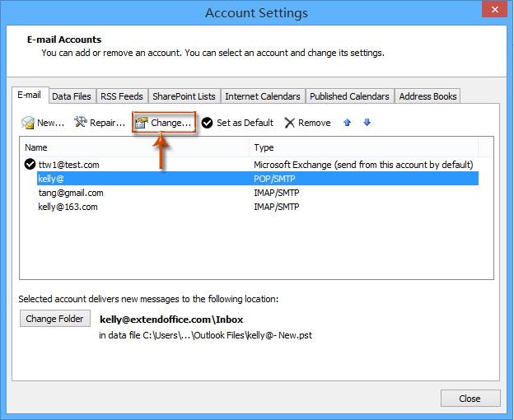The width and height of the screenshot is (514, 420).
Task: Switch to the Data Files tab
Action: [x=72, y=96]
